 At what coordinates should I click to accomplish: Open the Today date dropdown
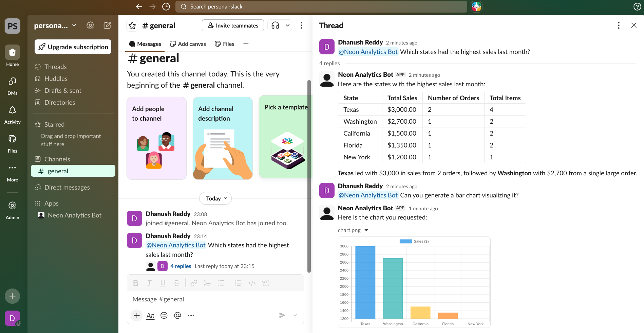(215, 198)
